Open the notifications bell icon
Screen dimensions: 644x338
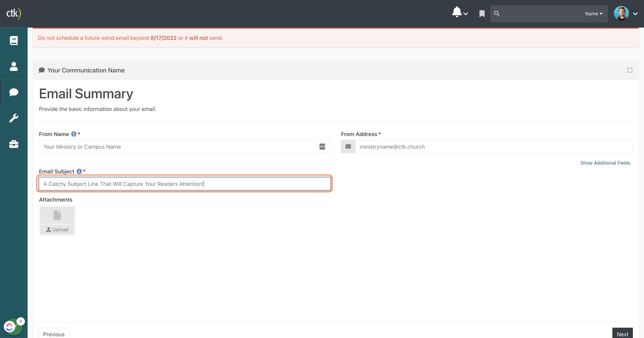[x=457, y=12]
